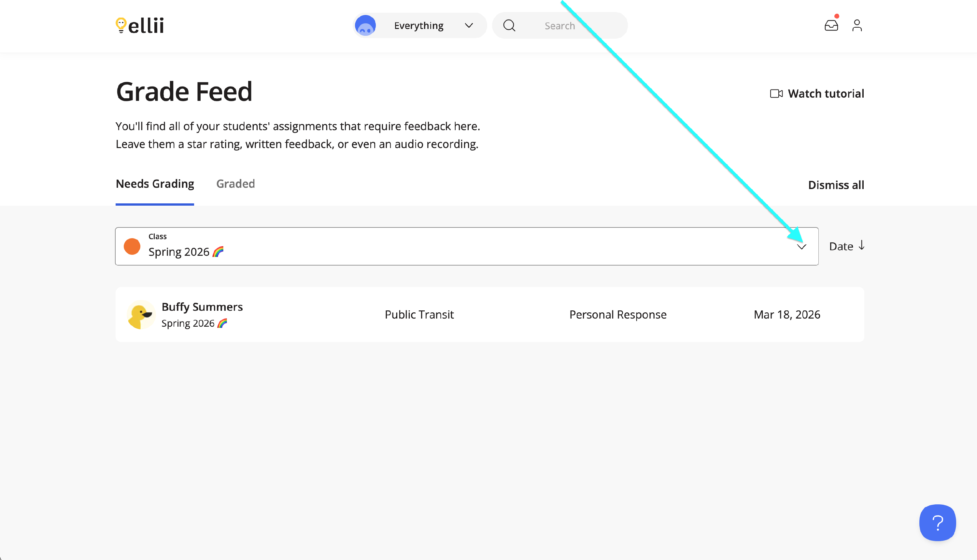Click the video camera tutorial icon
The width and height of the screenshot is (977, 560).
click(776, 93)
